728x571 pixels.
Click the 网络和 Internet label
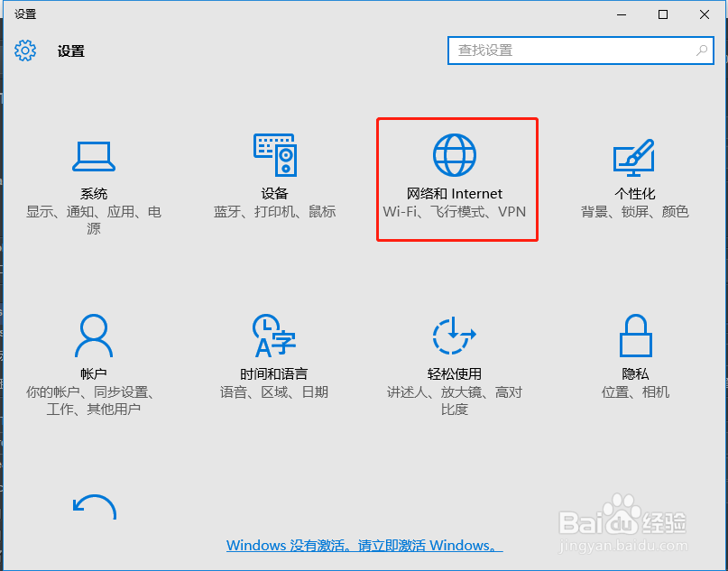point(455,194)
